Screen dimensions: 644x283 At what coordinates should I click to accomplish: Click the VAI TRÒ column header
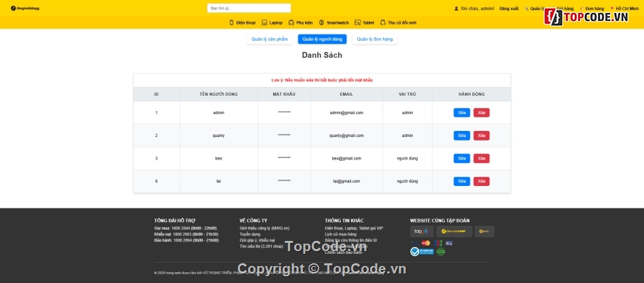tap(407, 94)
